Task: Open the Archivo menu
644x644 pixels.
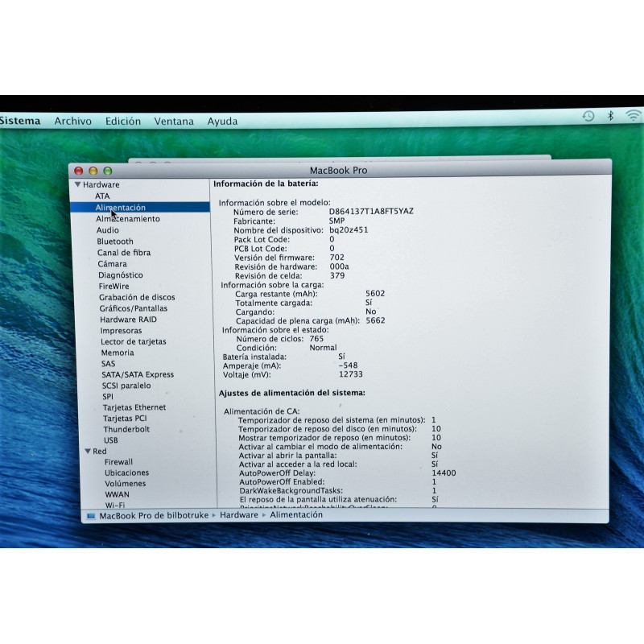Action: pyautogui.click(x=72, y=122)
